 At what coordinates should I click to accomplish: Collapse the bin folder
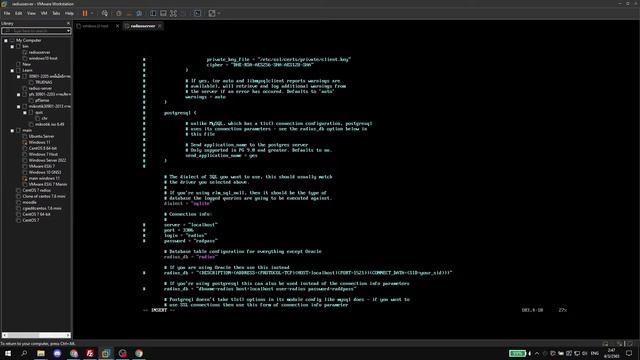point(12,47)
